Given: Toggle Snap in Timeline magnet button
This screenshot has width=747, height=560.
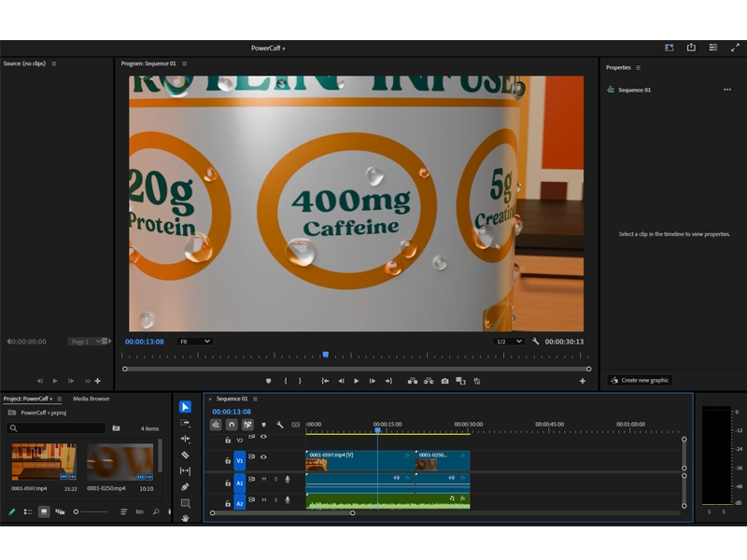Looking at the screenshot, I should point(232,425).
